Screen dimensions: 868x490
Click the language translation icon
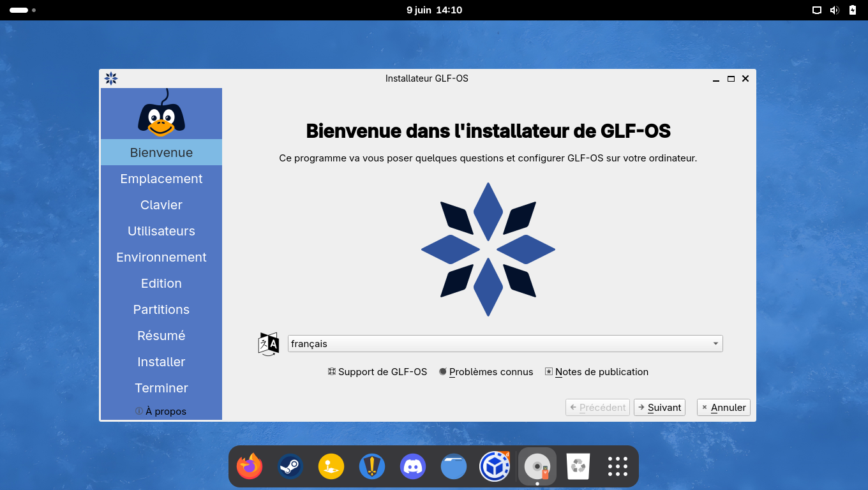[x=269, y=344]
